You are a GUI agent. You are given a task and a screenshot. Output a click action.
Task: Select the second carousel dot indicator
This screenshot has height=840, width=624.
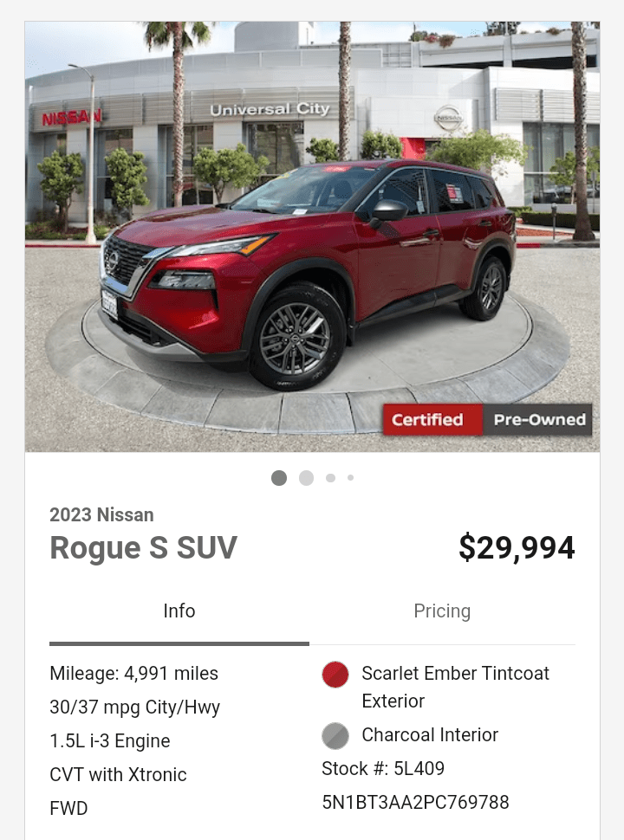306,478
